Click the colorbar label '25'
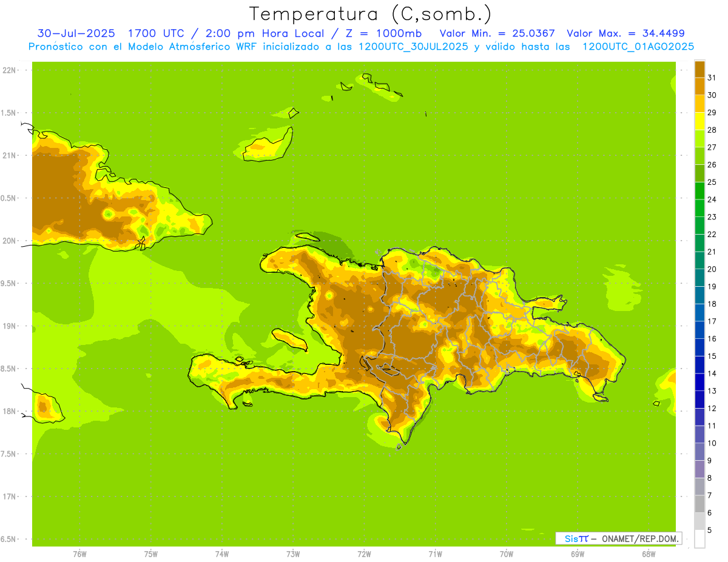 pyautogui.click(x=712, y=182)
